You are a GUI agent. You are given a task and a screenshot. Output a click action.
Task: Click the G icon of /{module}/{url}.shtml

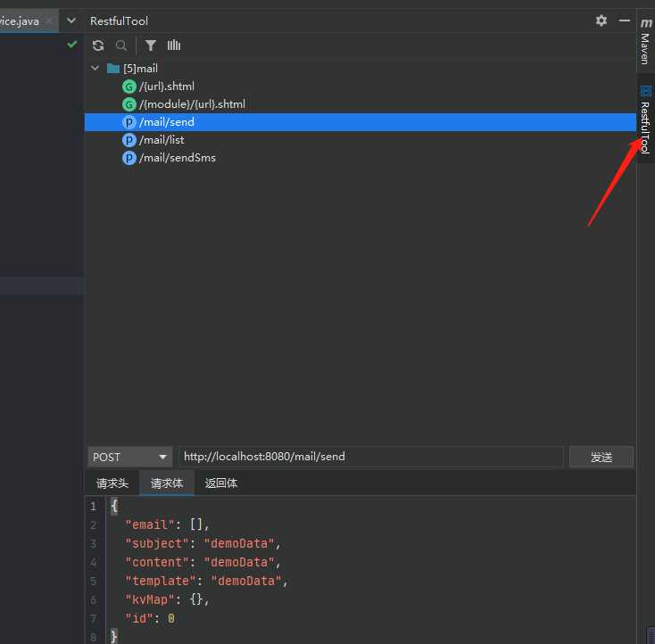[129, 104]
